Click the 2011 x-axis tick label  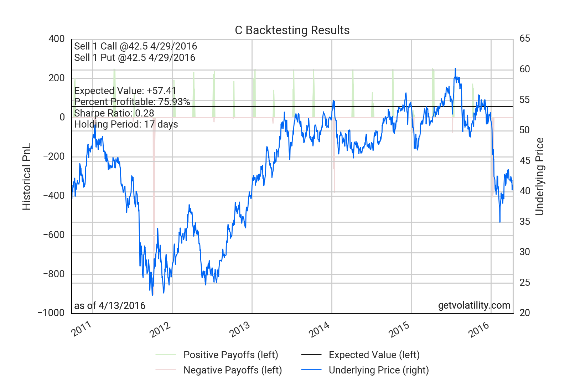click(x=82, y=329)
